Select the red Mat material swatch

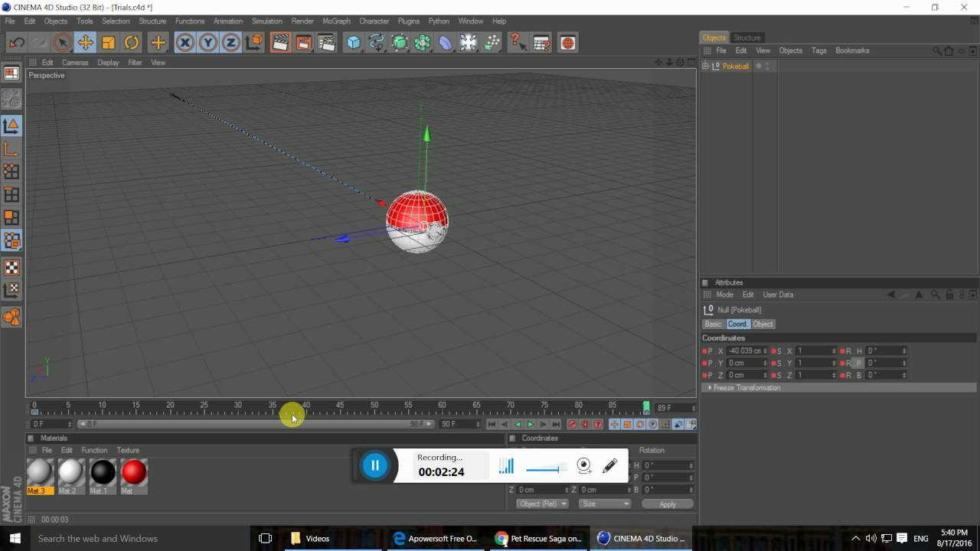(134, 473)
